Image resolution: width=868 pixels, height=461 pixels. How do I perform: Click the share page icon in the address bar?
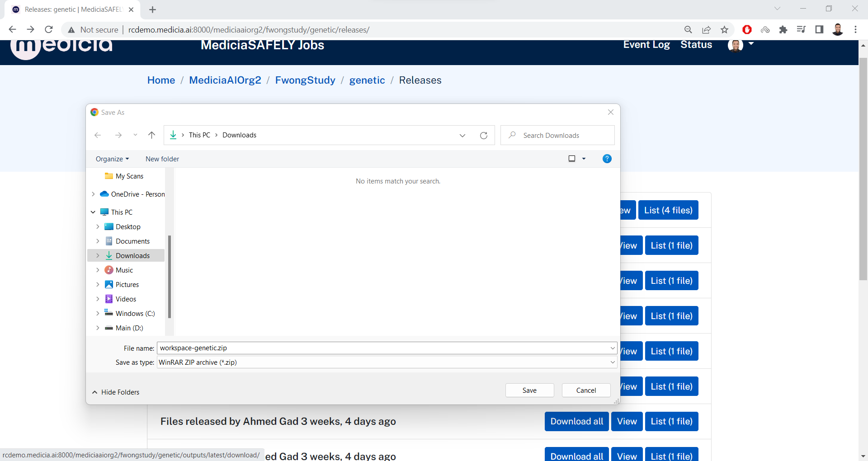point(706,29)
